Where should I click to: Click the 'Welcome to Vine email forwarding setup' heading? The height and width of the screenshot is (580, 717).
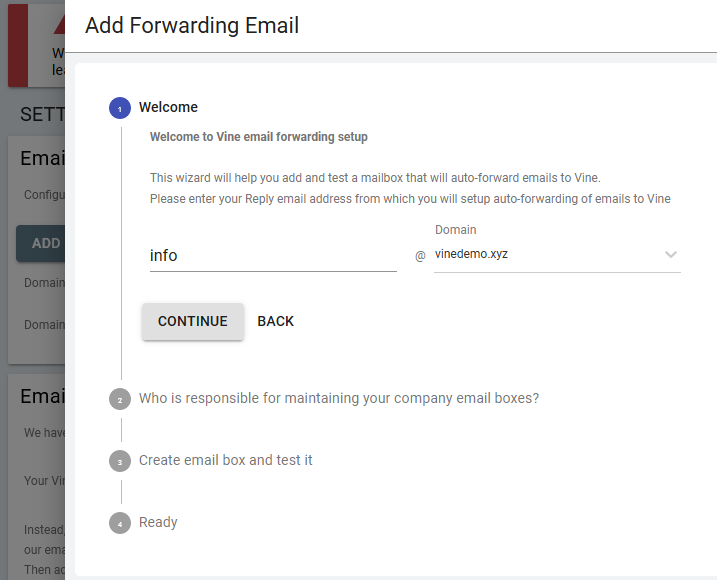point(258,137)
